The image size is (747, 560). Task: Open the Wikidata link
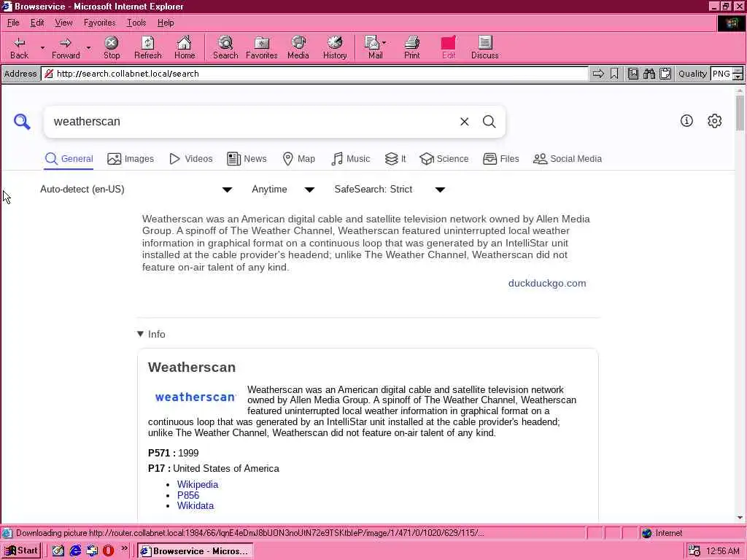coord(196,506)
